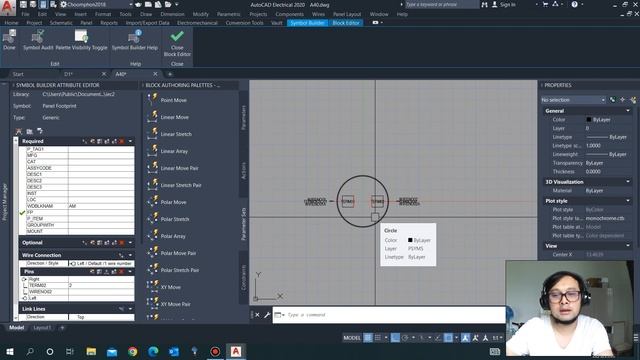Collapse the 3D Visualization section
Image resolution: width=640 pixels, height=360 pixels.
pyautogui.click(x=628, y=182)
